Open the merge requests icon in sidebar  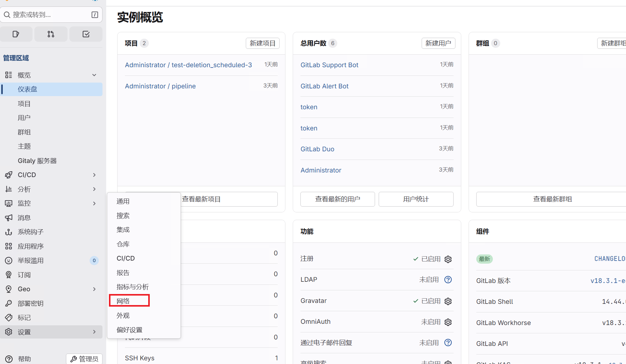pos(51,34)
